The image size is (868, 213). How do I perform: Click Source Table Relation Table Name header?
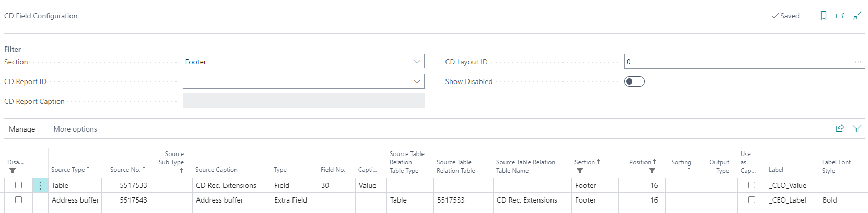525,166
